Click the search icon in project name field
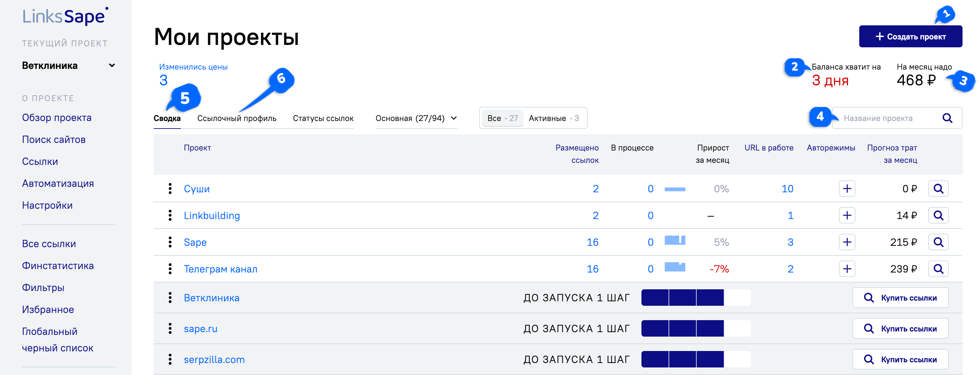This screenshot has height=375, width=980. [947, 118]
